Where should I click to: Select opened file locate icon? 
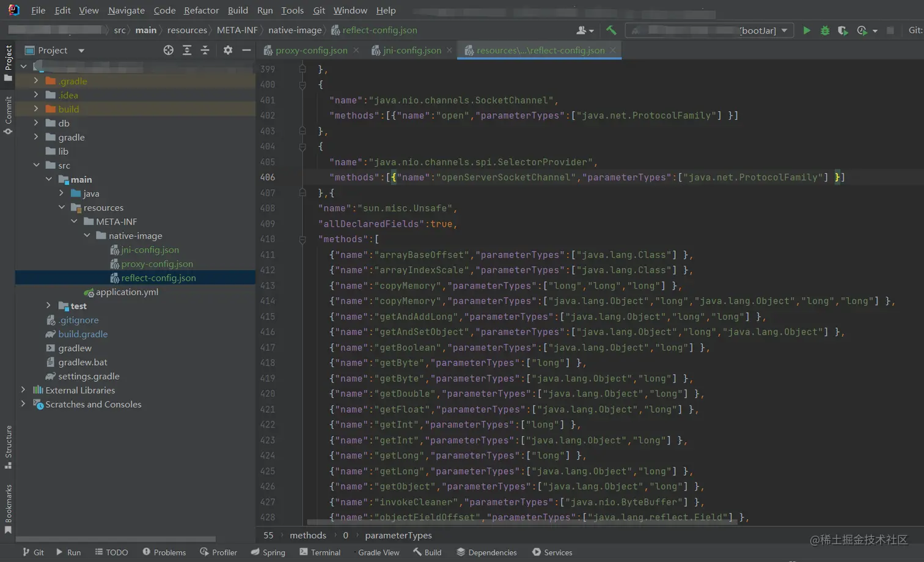[169, 50]
